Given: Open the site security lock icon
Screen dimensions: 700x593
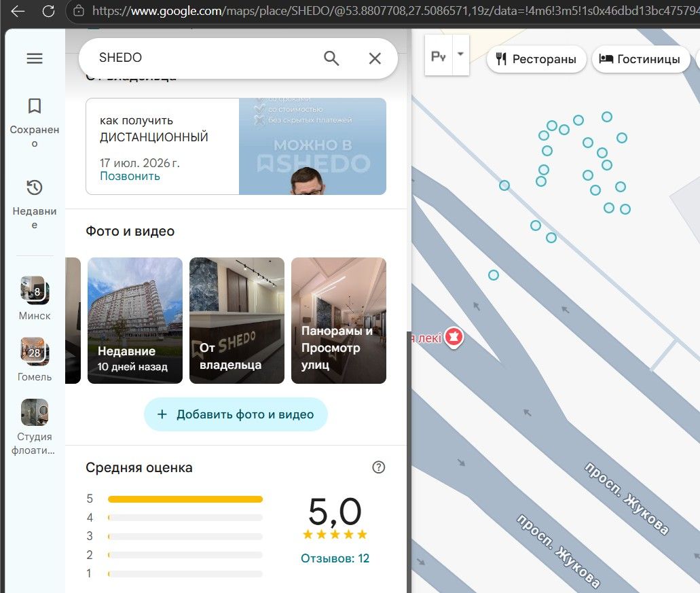Looking at the screenshot, I should pyautogui.click(x=79, y=11).
